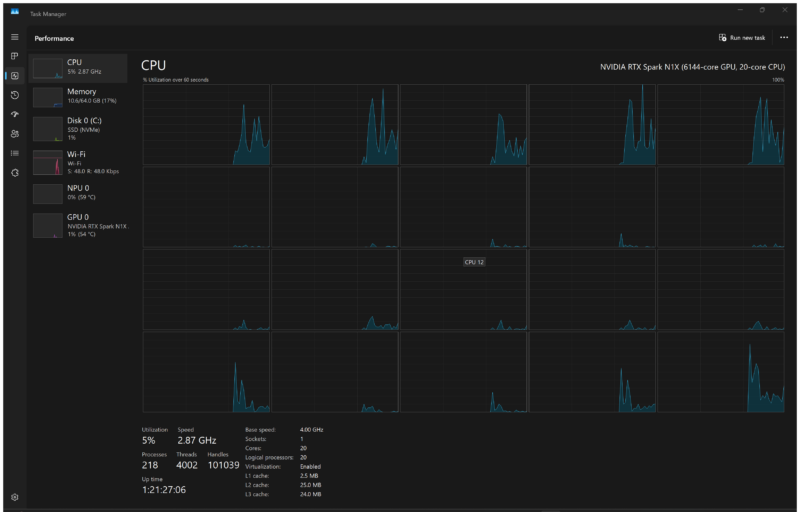Select the NPU 0 performance item
The height and width of the screenshot is (512, 800).
tap(78, 193)
